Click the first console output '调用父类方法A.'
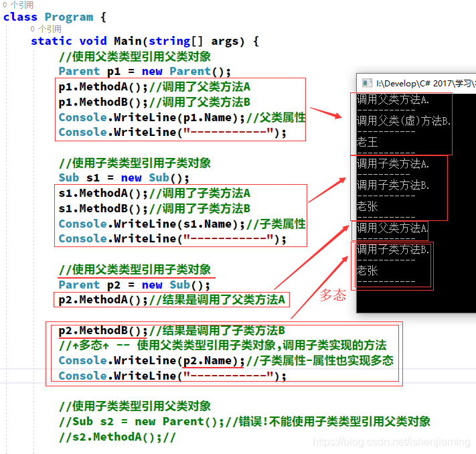476x454 pixels. pyautogui.click(x=392, y=99)
